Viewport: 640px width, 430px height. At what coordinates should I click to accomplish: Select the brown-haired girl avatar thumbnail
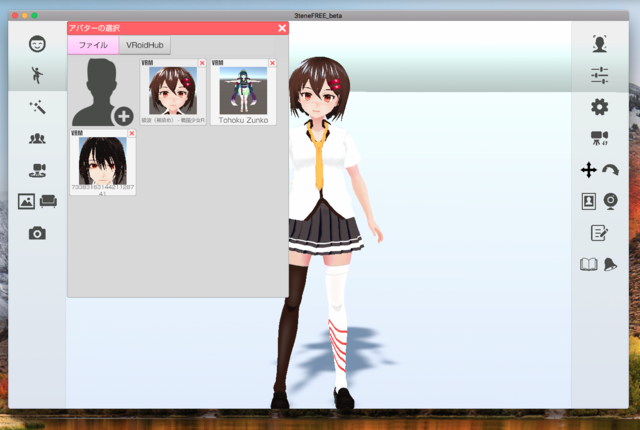pos(173,92)
